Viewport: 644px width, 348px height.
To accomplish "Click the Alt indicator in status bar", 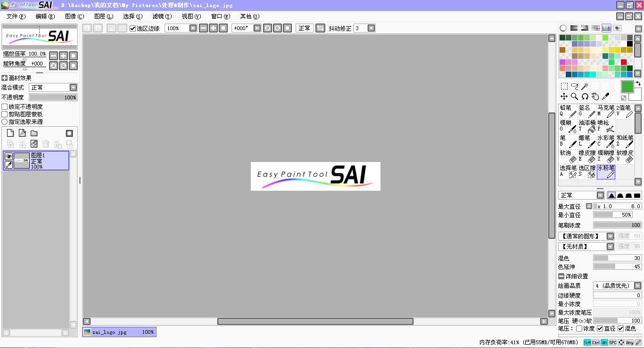I will coord(604,342).
